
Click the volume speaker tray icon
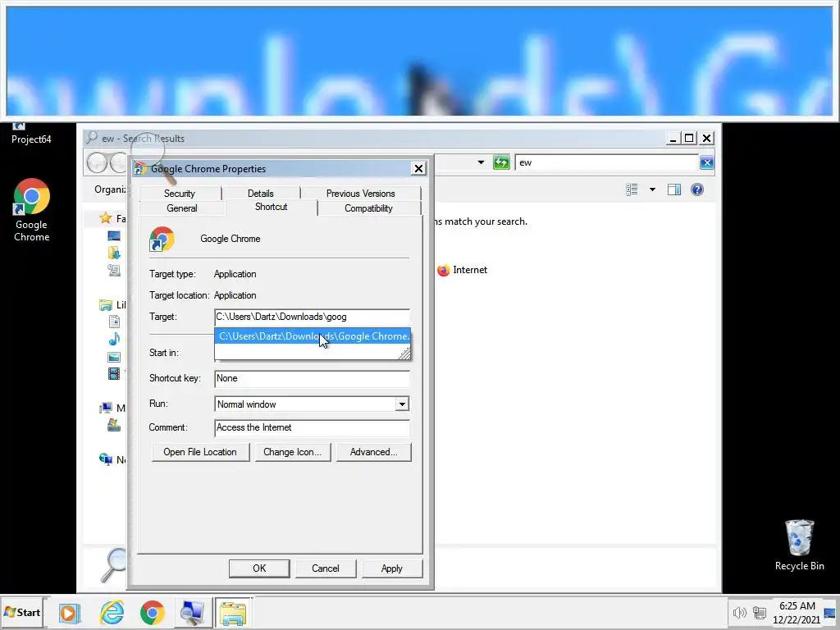pos(739,612)
